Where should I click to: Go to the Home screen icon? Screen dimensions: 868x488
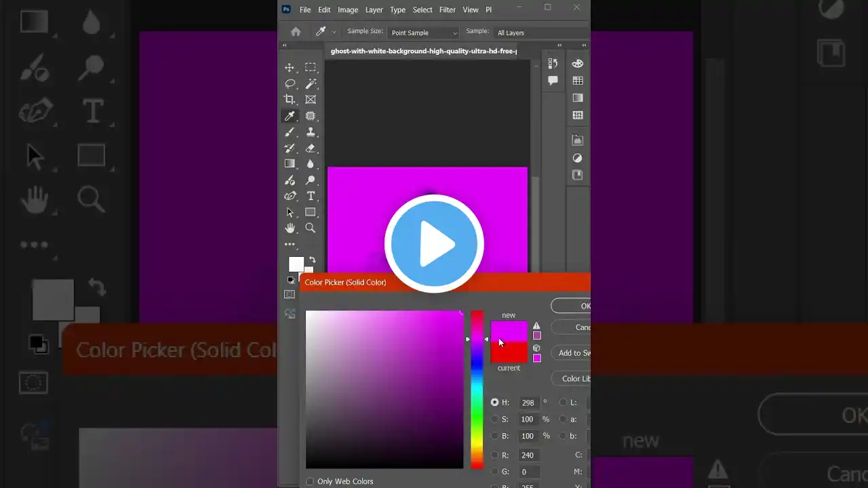(x=296, y=32)
